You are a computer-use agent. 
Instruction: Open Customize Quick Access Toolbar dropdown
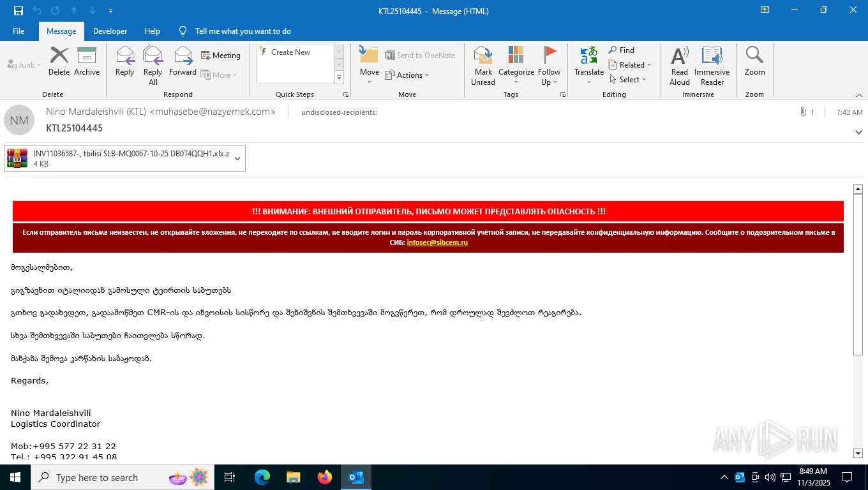(x=111, y=11)
